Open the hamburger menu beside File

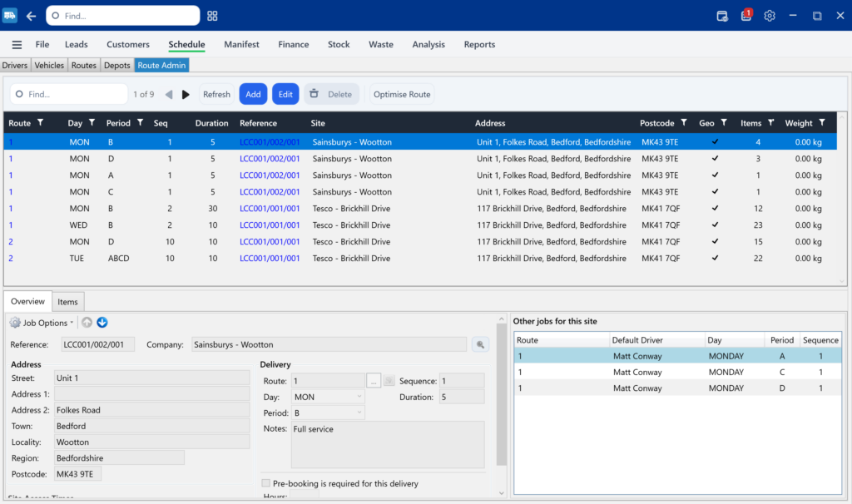click(17, 45)
